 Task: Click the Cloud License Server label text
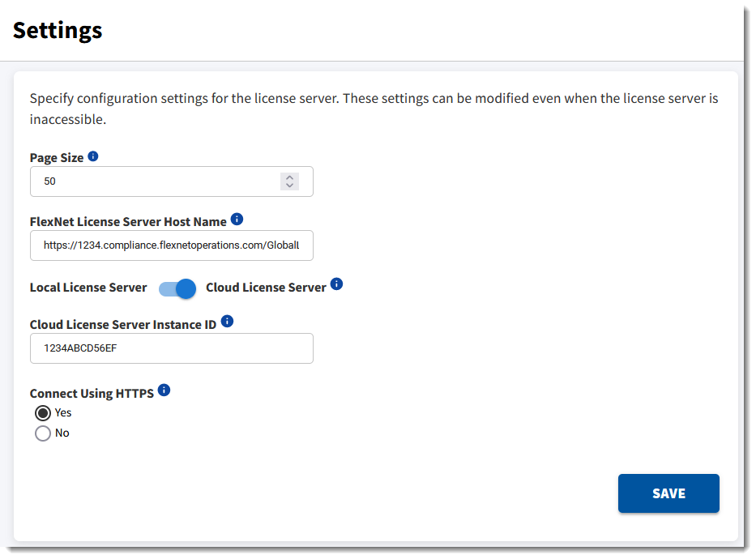[266, 288]
